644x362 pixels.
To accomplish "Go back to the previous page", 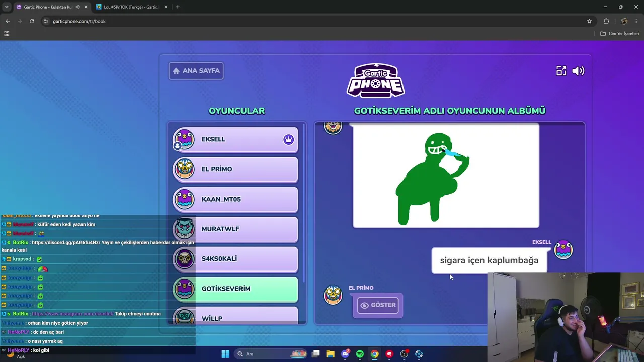I will 8,21.
